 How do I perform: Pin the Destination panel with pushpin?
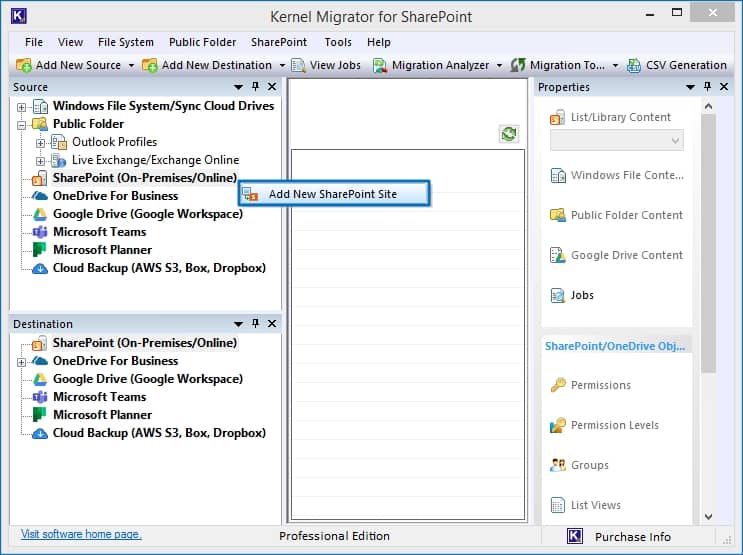point(255,323)
